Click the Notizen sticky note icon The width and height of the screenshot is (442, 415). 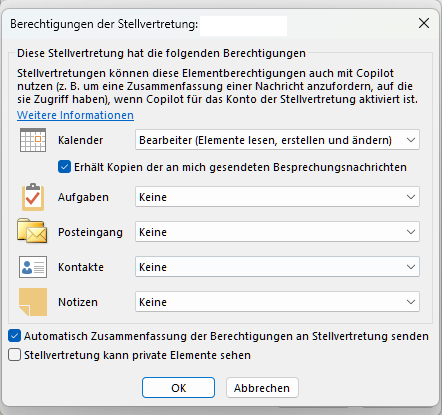33,302
